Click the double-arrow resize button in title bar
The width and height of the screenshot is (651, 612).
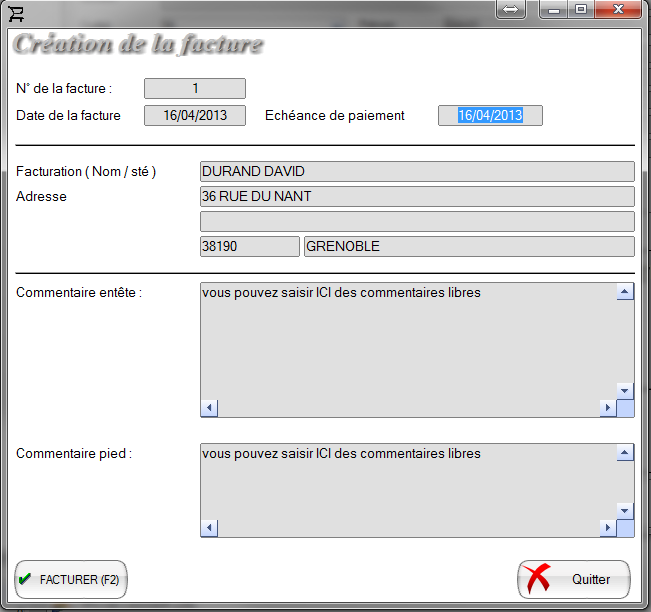(x=510, y=9)
